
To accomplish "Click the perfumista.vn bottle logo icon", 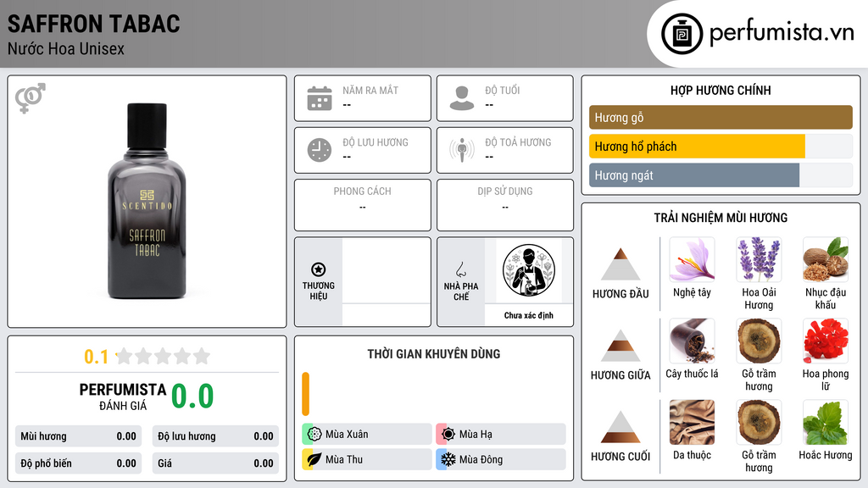I will click(682, 34).
